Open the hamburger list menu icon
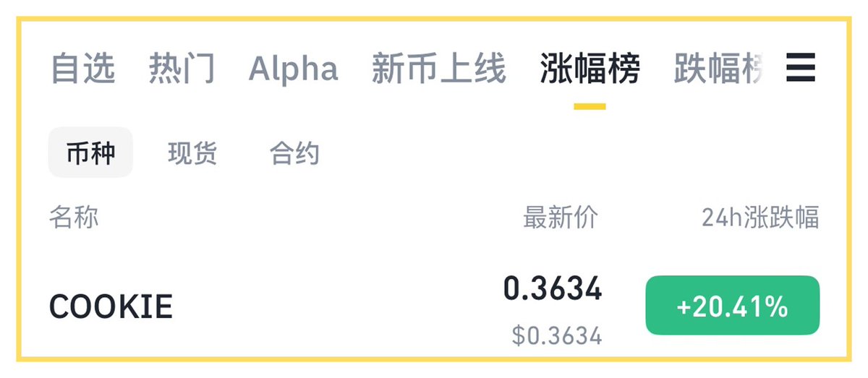Screen dimensions: 868x378 point(801,68)
